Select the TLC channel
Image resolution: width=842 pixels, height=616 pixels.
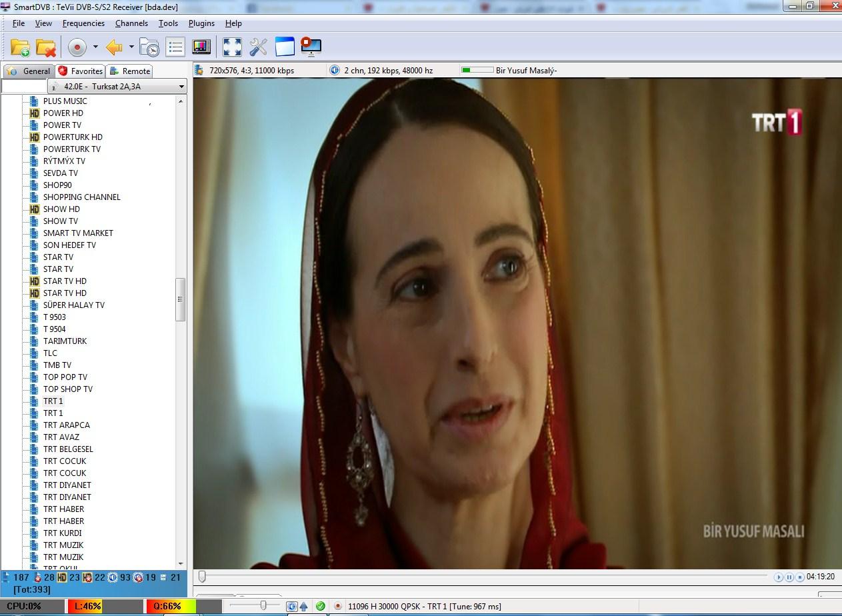pos(50,353)
